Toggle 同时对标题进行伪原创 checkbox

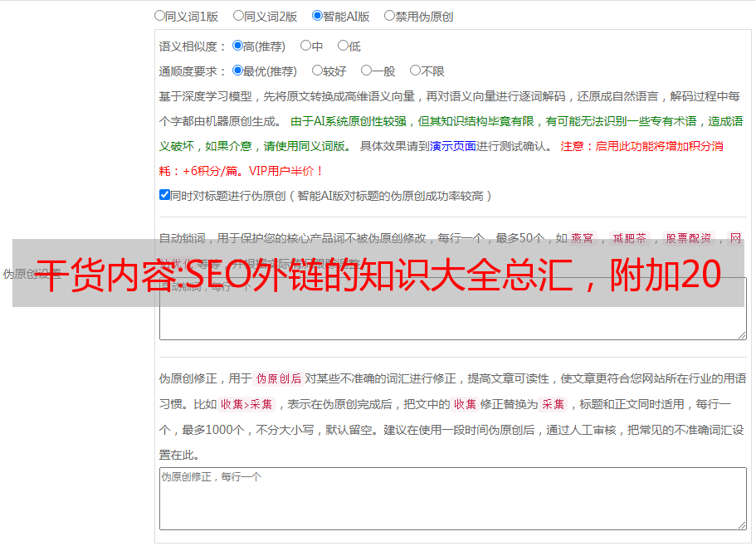click(x=164, y=195)
